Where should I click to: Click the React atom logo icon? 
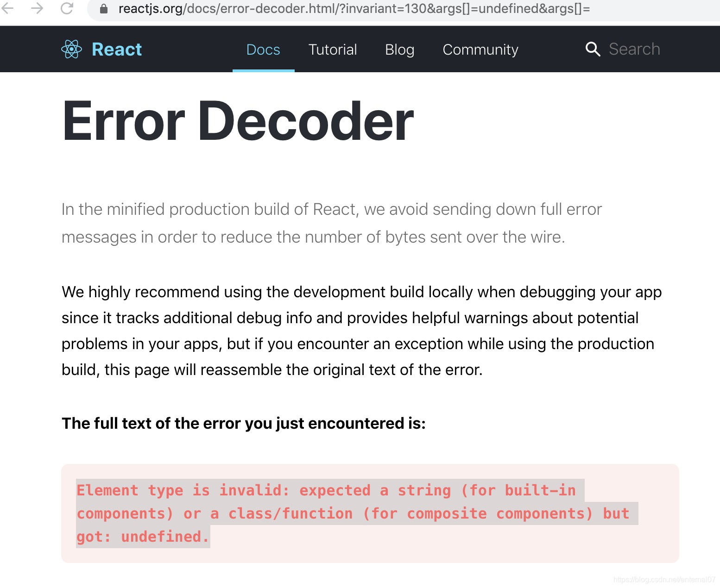pyautogui.click(x=71, y=49)
